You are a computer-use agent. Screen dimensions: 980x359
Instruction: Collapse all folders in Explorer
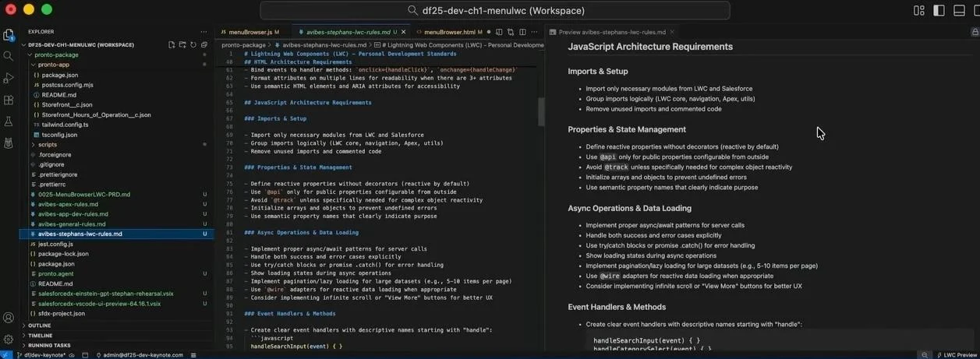[x=204, y=44]
